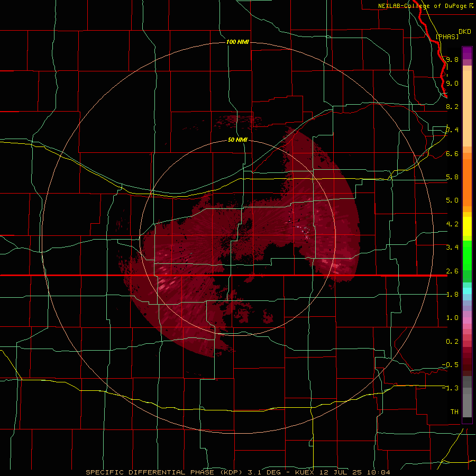
Task: Select the bright yellow segment of the color bar
Action: 467,226
